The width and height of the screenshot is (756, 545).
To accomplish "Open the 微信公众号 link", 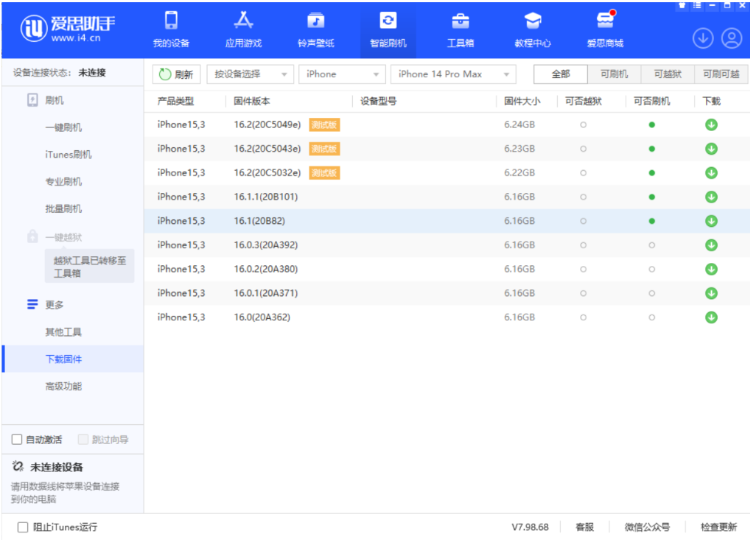I will pos(648,527).
